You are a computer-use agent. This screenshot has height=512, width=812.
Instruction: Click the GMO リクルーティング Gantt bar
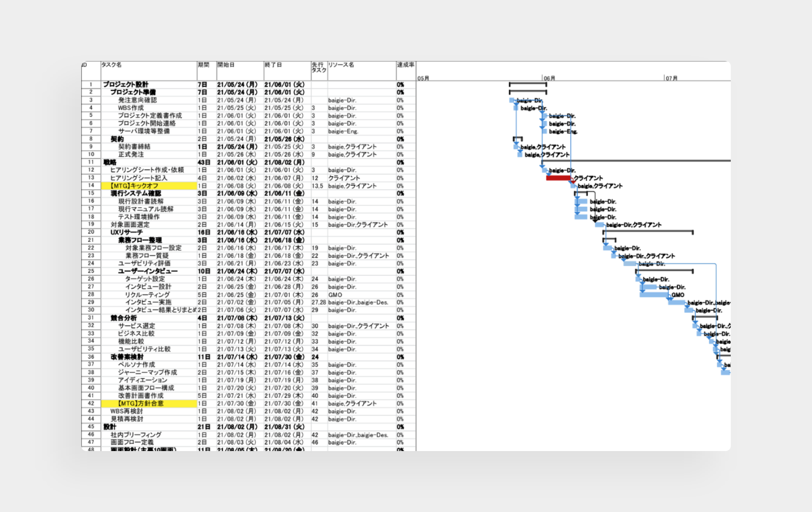(655, 295)
